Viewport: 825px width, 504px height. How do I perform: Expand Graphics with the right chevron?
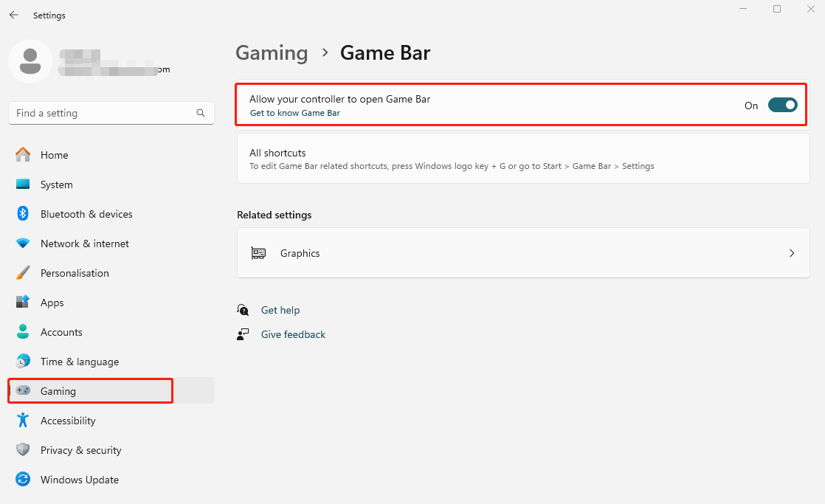pyautogui.click(x=792, y=253)
